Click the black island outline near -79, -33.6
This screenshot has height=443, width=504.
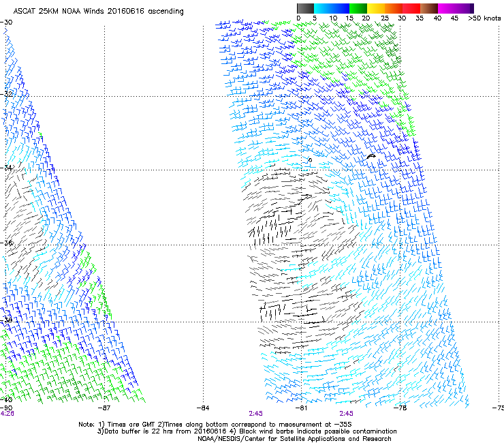371,156
